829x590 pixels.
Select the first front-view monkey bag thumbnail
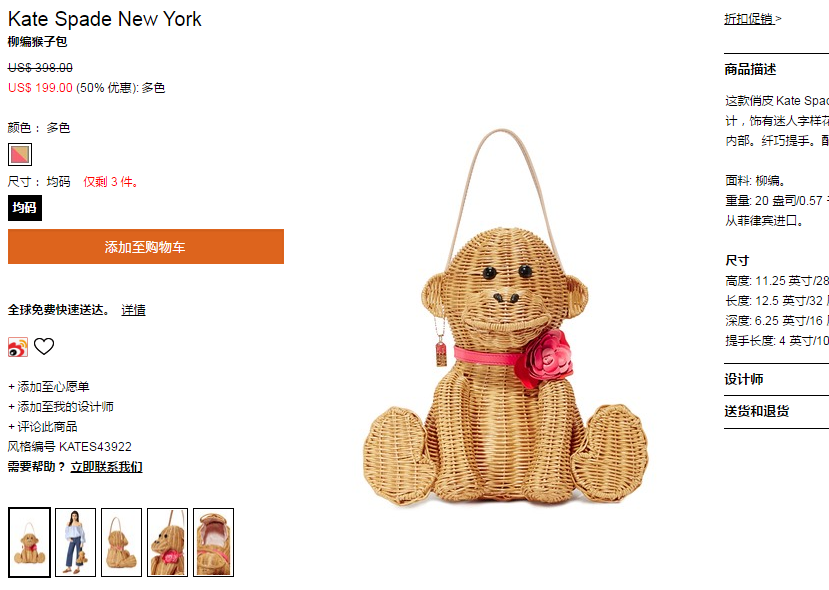point(30,542)
